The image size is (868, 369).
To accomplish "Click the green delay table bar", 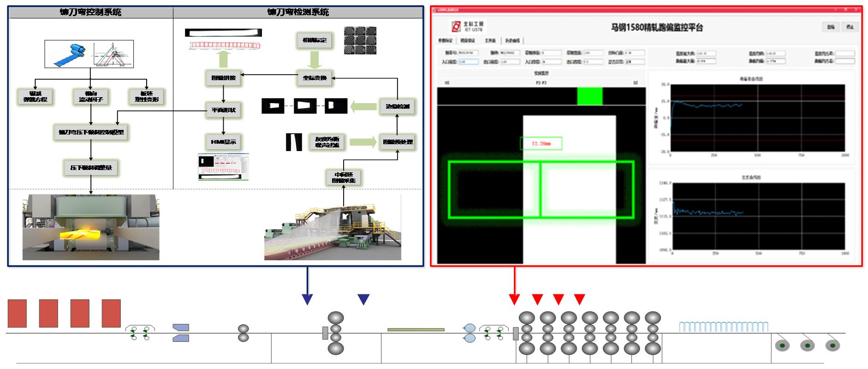I will tap(416, 330).
